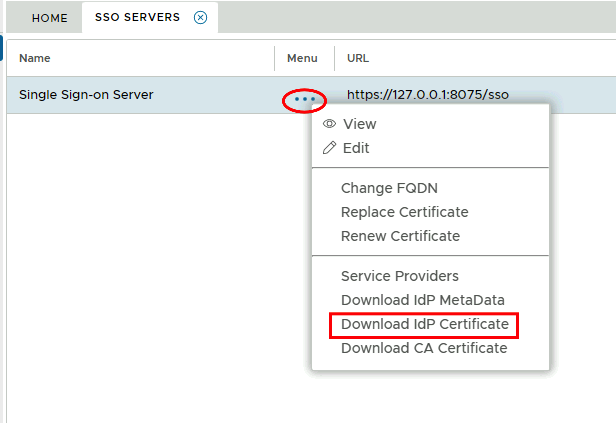Choose Download IdP Certificate

coord(425,325)
